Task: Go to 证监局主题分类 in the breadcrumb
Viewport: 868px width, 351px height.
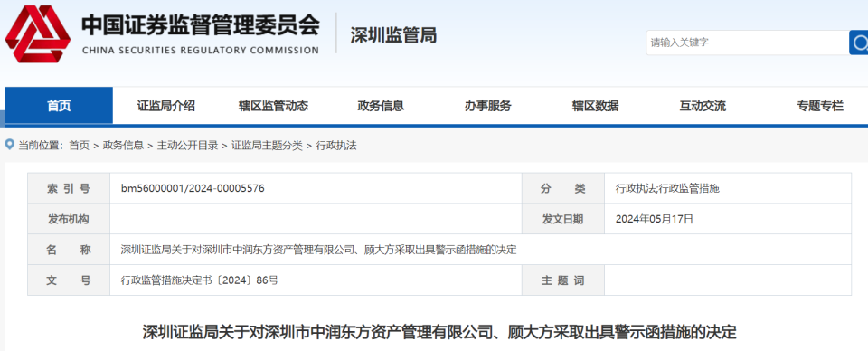Action: (267, 146)
